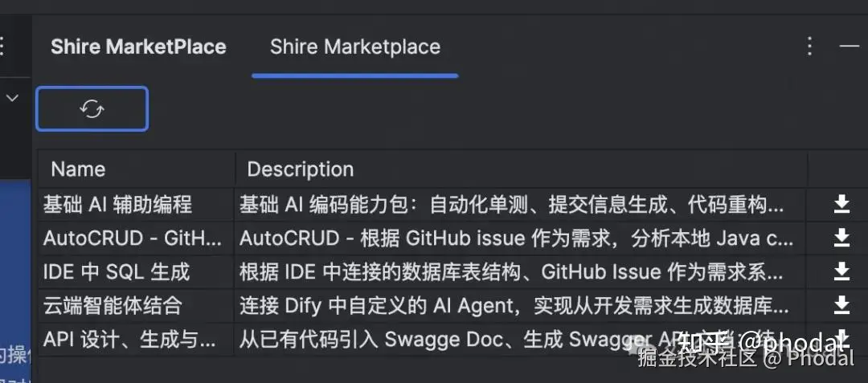Hide the Shire Marketplace tool window
Image resolution: width=868 pixels, height=383 pixels.
[x=850, y=46]
